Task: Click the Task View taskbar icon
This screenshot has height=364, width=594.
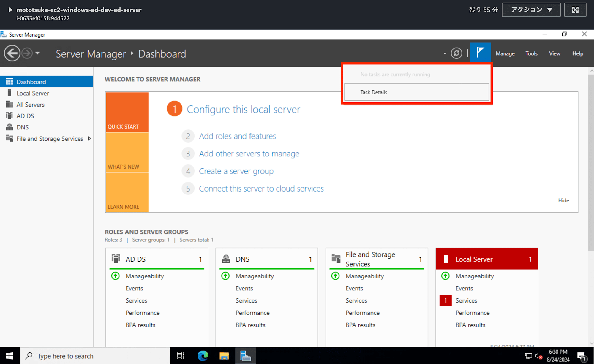Action: (x=181, y=356)
